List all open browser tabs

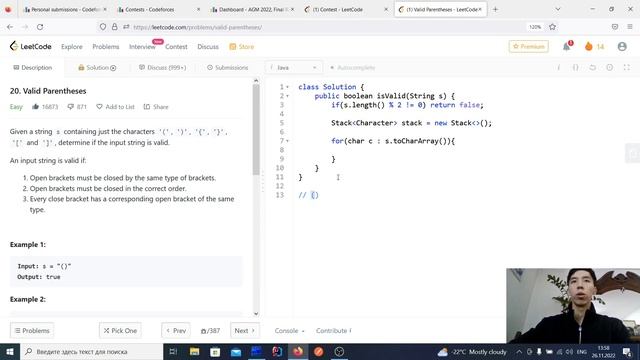pyautogui.click(x=558, y=9)
